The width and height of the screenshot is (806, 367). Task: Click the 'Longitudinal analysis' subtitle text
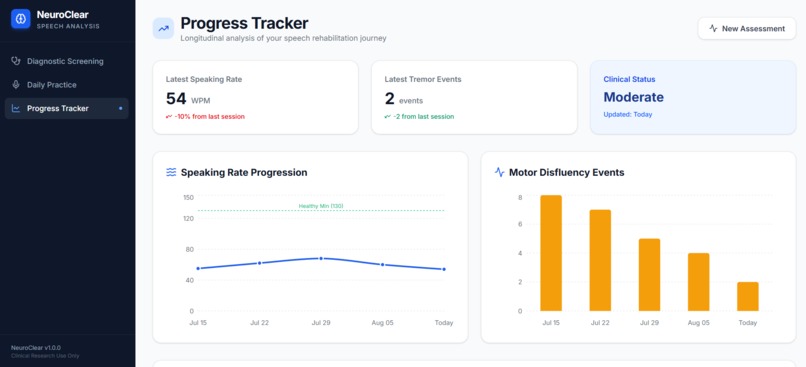pos(283,38)
